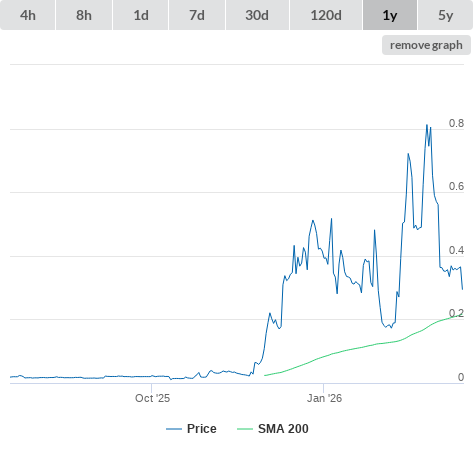Click the blue Price legend line marker
Image resolution: width=474 pixels, height=455 pixels.
[x=174, y=429]
